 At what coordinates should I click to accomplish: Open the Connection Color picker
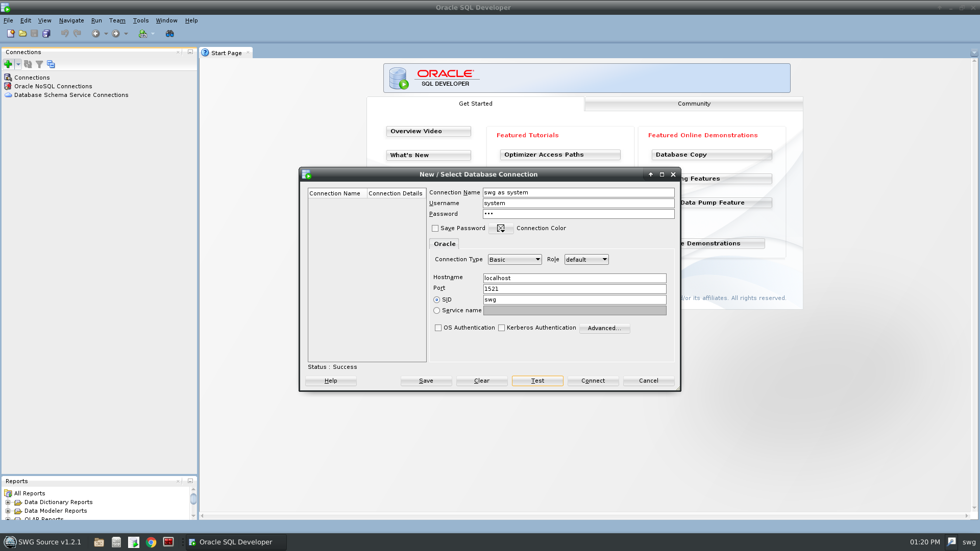(x=501, y=229)
